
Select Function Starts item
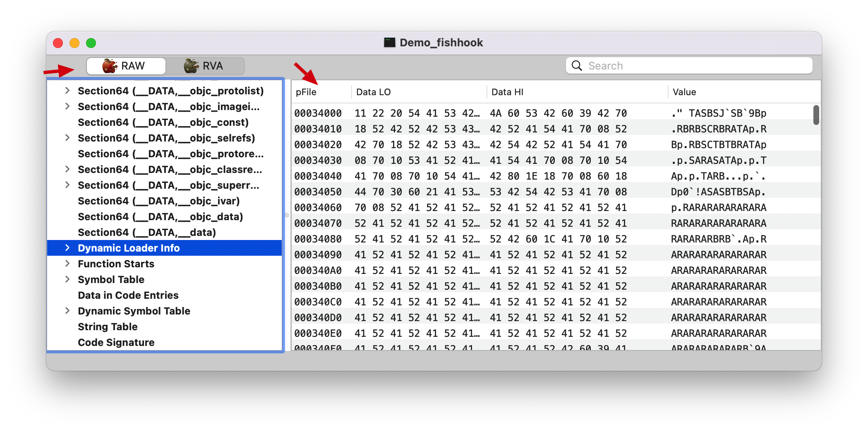tap(165, 264)
